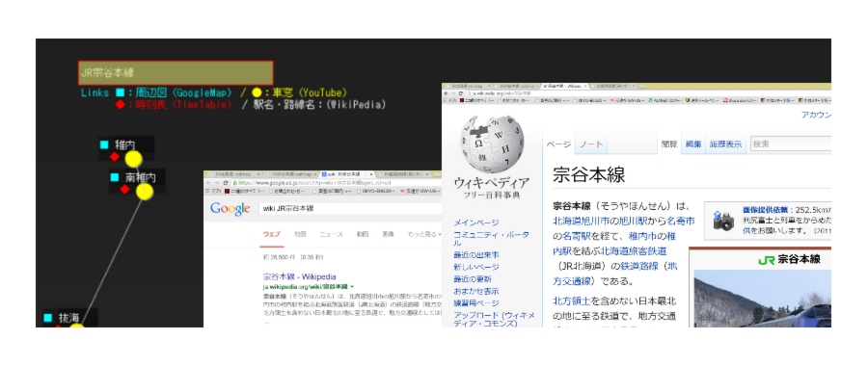Open 最近の出来事 in Wikipedia sidebar
The image size is (868, 366).
point(475,255)
